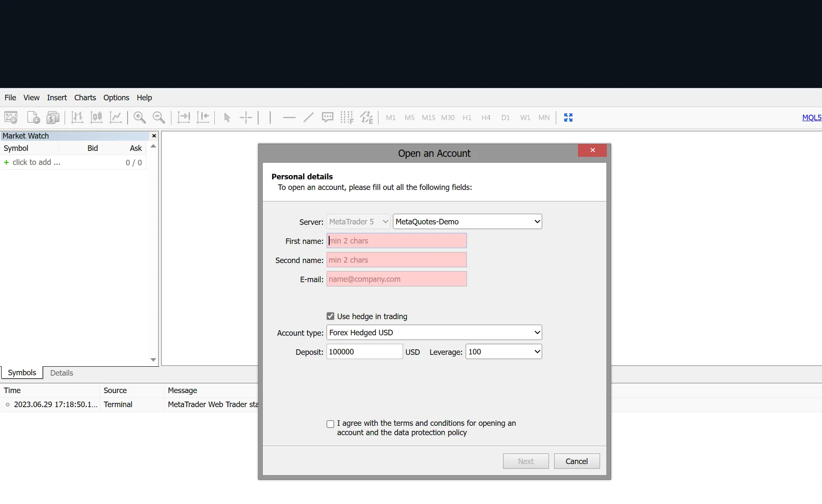This screenshot has width=822, height=504.
Task: Focus the Second name field
Action: click(x=396, y=260)
